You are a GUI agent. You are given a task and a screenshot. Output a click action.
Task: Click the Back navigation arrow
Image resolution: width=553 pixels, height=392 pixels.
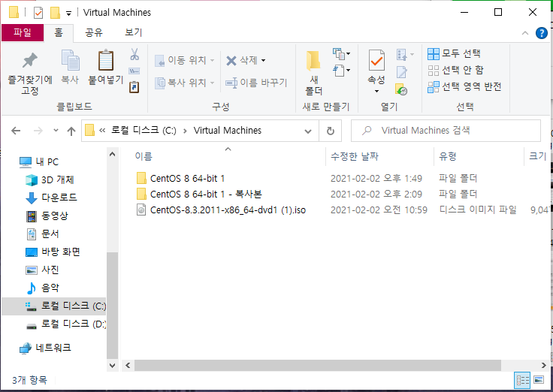coord(16,131)
